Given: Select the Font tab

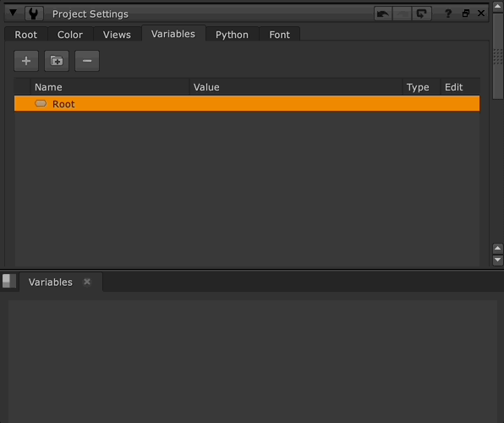Looking at the screenshot, I should tap(280, 35).
